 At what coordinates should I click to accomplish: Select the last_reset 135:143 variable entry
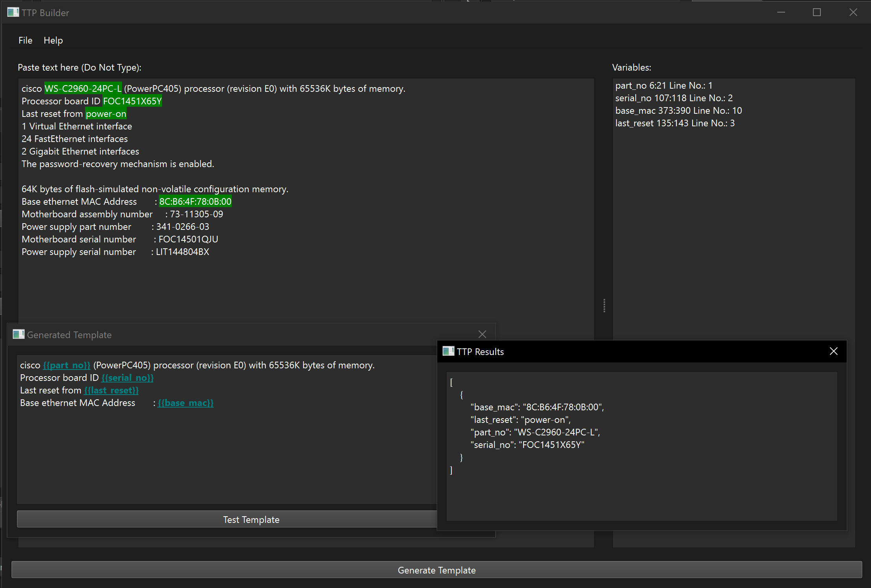tap(675, 123)
